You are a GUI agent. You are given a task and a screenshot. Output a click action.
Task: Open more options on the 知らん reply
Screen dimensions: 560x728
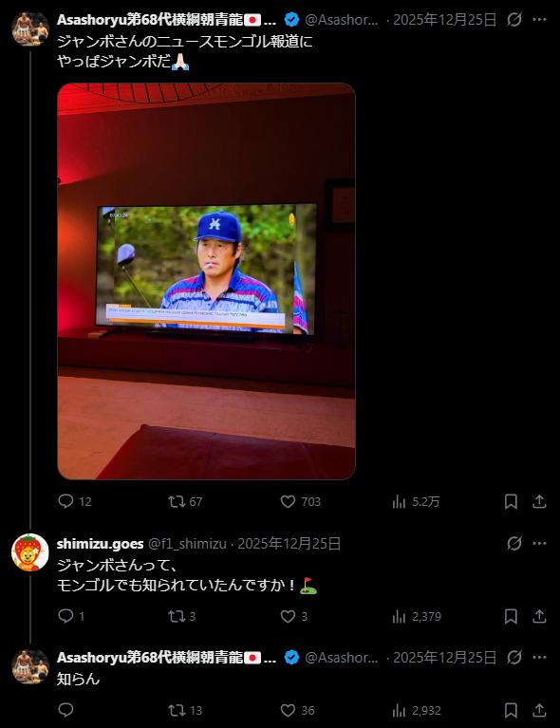[539, 658]
